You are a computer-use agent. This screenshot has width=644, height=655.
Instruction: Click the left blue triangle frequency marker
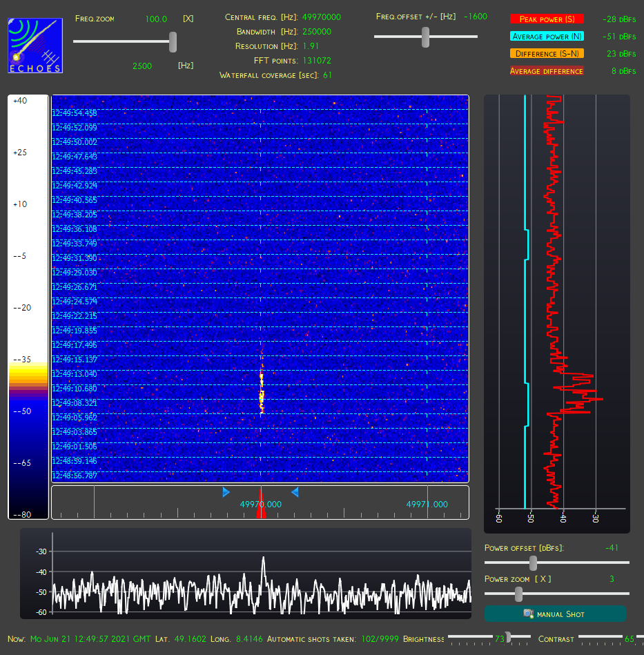(226, 492)
